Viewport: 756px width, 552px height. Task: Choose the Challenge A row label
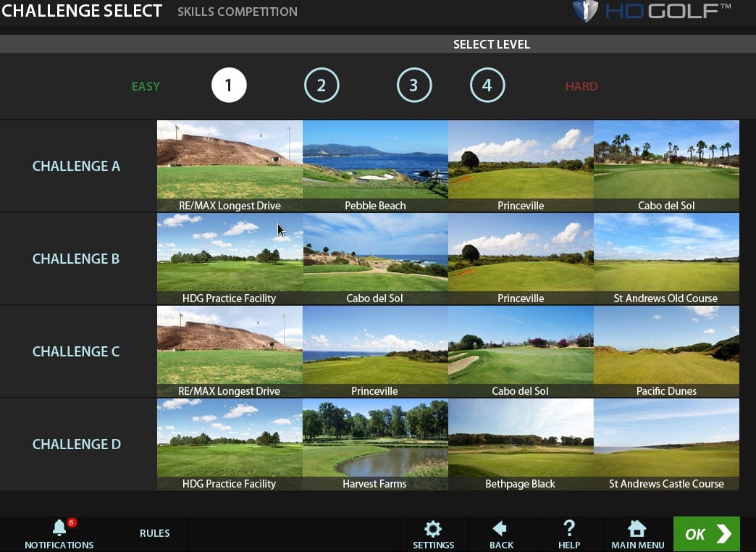(76, 166)
